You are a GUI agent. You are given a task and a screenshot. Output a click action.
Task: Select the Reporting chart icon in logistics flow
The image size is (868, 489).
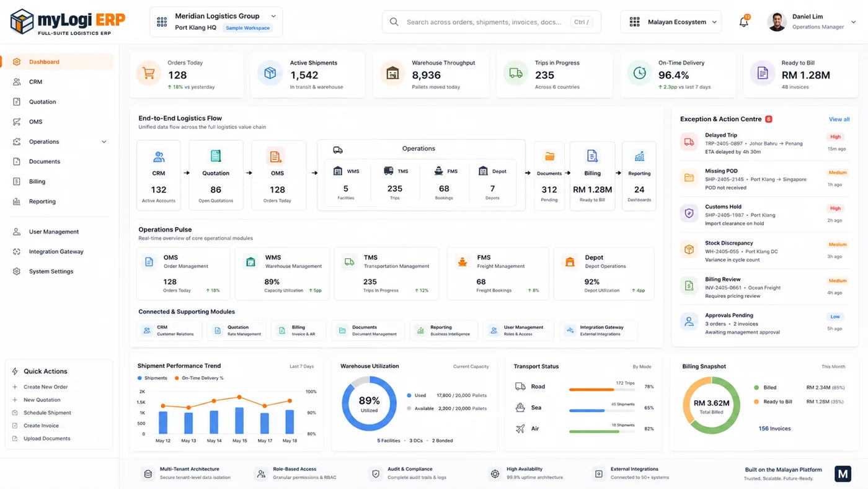639,156
